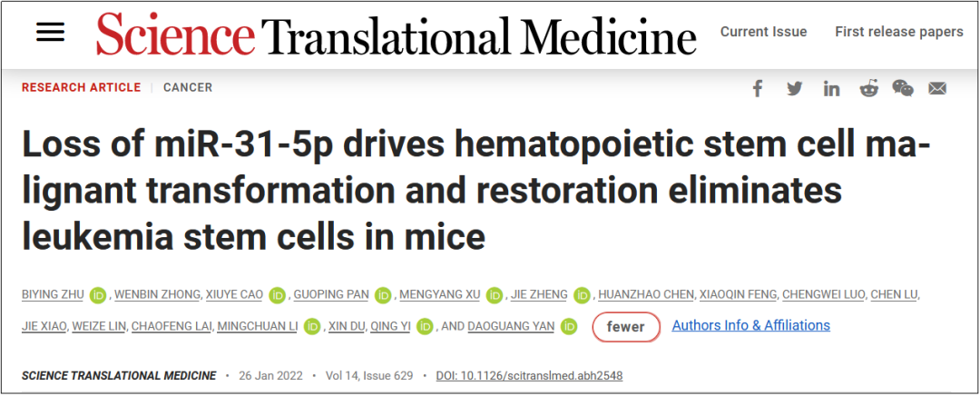Collapse author list with fewer button

[626, 327]
